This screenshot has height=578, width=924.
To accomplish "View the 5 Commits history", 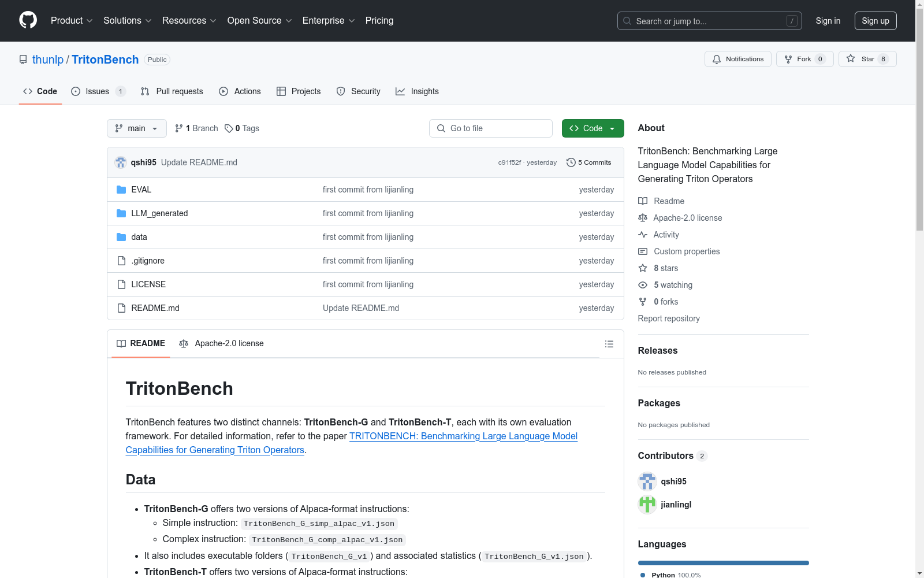I will click(589, 162).
